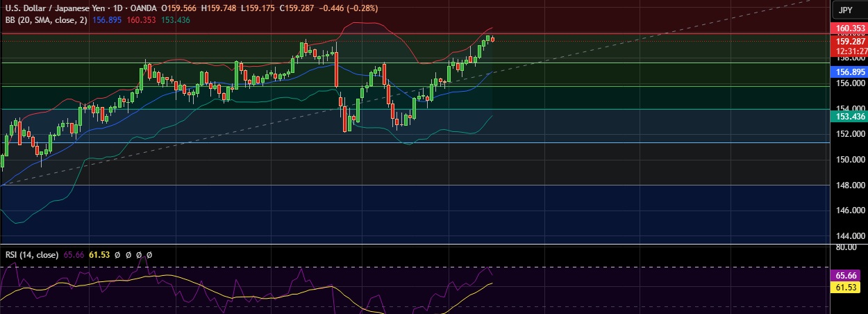
Task: Select the RSI (14, close) indicator legend
Action: tap(32, 255)
